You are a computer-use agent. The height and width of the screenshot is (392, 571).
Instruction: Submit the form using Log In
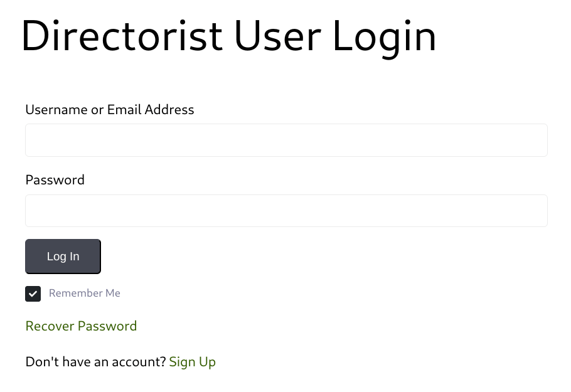63,256
